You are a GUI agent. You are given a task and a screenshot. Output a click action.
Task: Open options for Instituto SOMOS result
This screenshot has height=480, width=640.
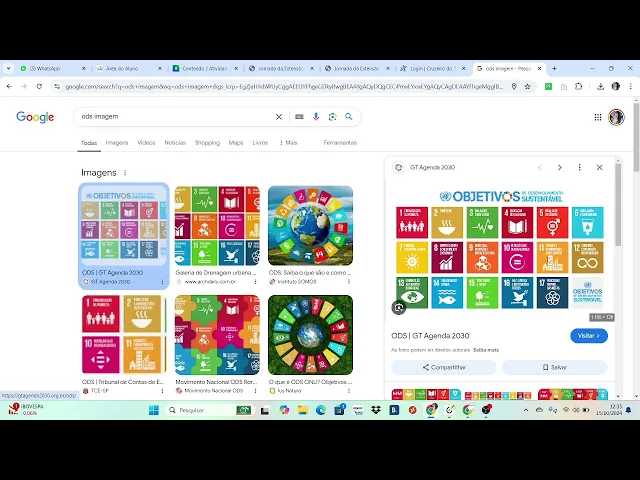click(x=349, y=282)
